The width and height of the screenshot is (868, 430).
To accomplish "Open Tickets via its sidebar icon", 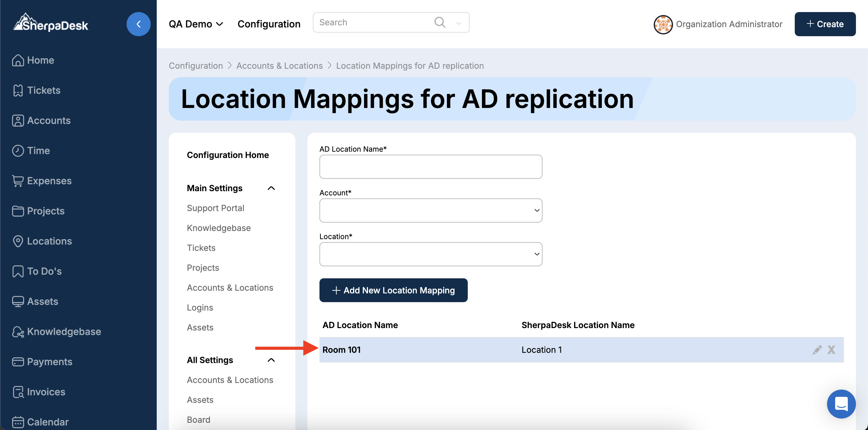I will click(17, 90).
